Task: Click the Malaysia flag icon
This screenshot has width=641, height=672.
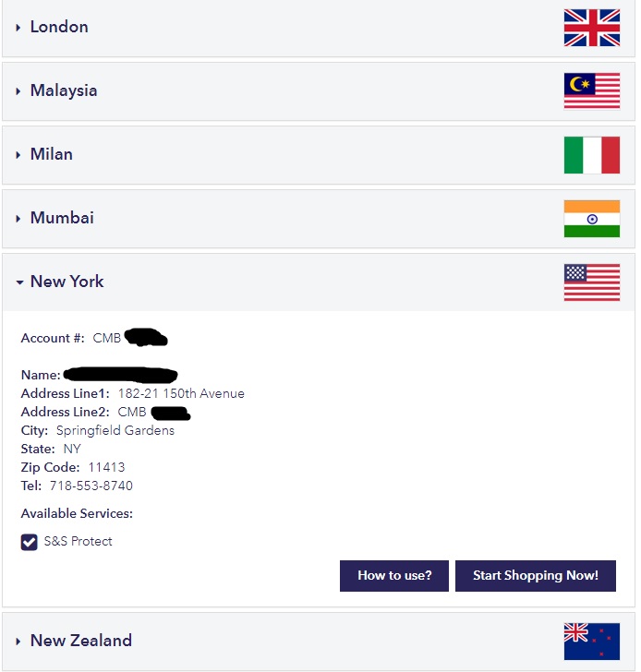Action: (592, 91)
